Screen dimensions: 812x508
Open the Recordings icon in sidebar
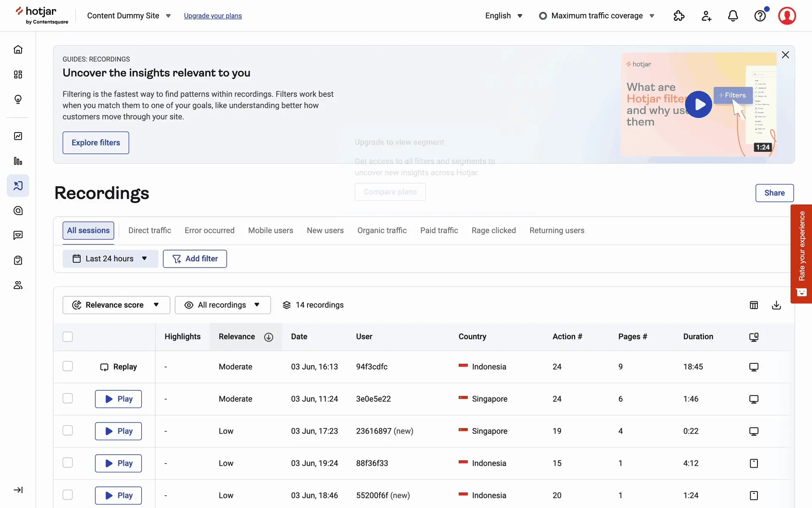point(18,186)
